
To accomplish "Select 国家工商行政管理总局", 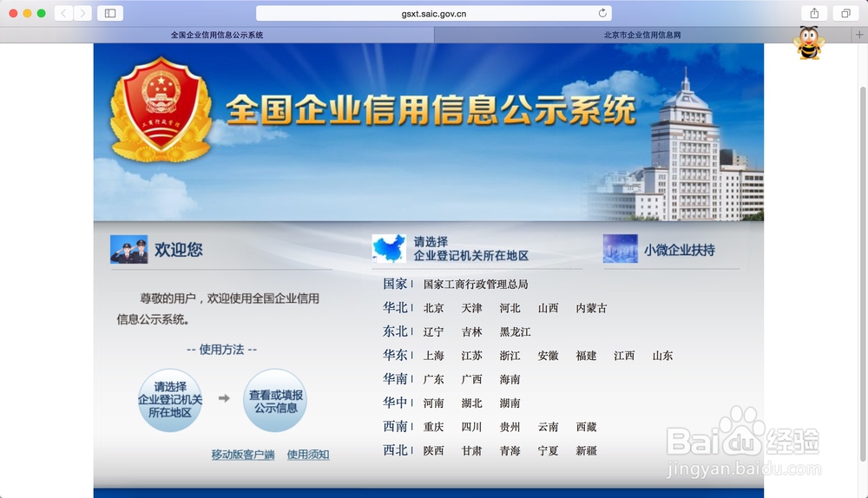I will click(476, 285).
